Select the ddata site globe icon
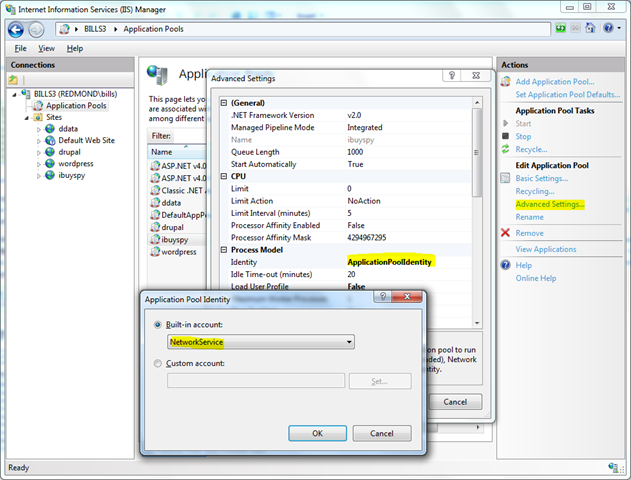This screenshot has height=480, width=631. click(x=50, y=129)
